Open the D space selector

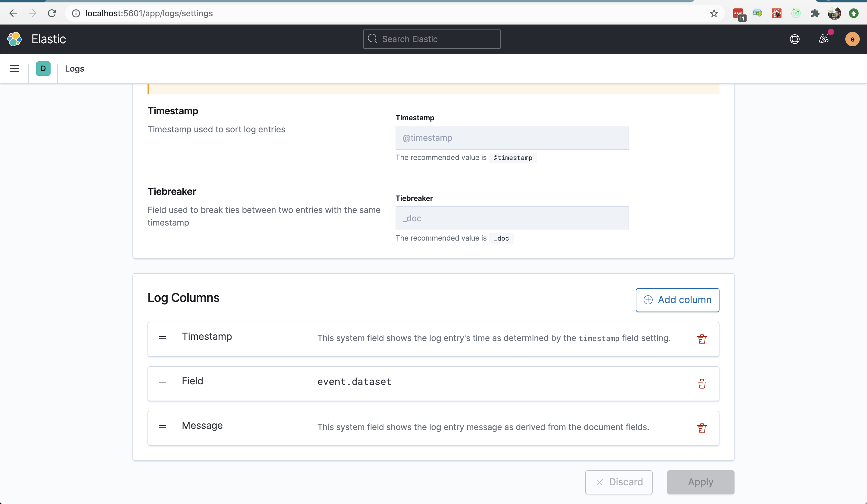(x=43, y=69)
